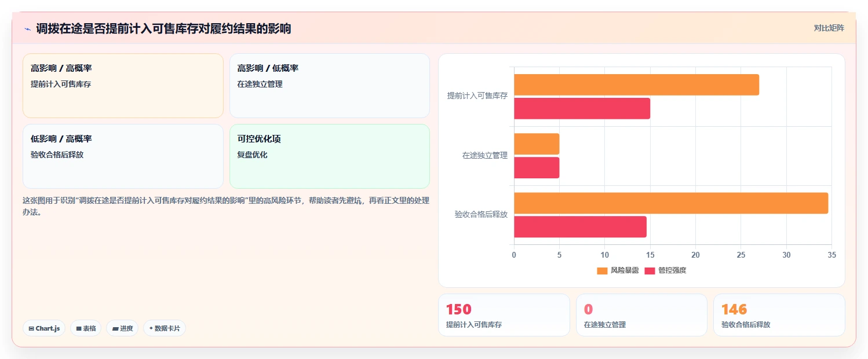Click the 风险暴露 legend label text

point(625,270)
